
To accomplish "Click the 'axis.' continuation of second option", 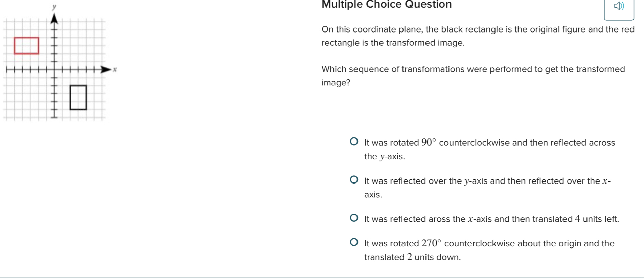I will 373,195.
